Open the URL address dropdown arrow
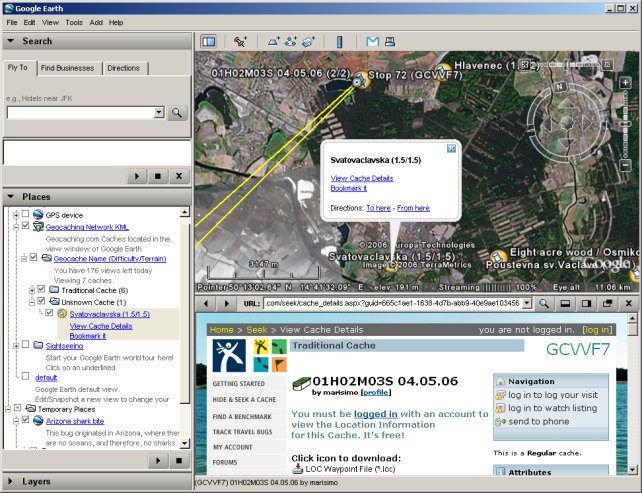Viewport: 642px width, 493px height. (527, 303)
